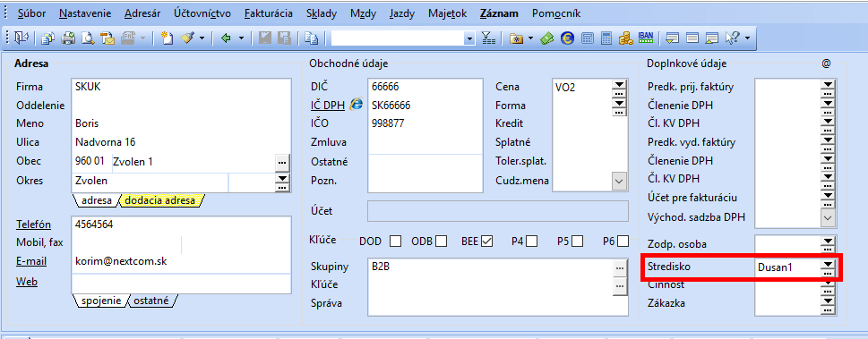Click the folder with star icon
The width and height of the screenshot is (868, 339).
516,38
